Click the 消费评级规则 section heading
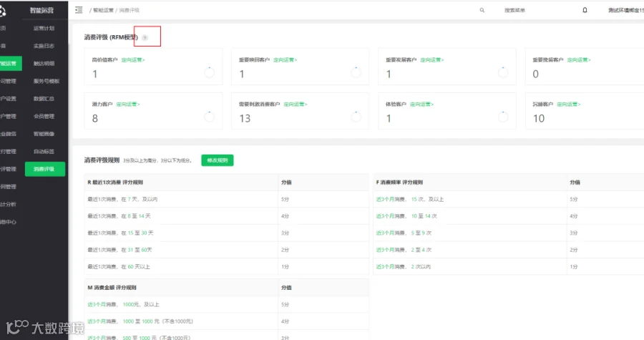Image resolution: width=644 pixels, height=340 pixels. click(102, 160)
